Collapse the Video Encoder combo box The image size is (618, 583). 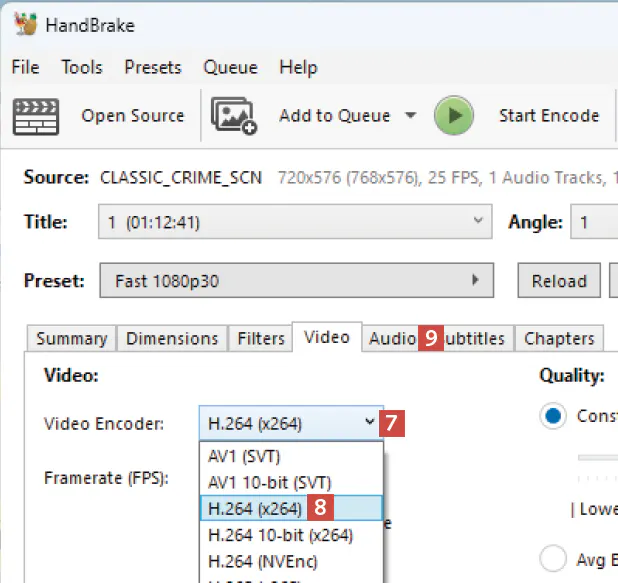(x=291, y=423)
